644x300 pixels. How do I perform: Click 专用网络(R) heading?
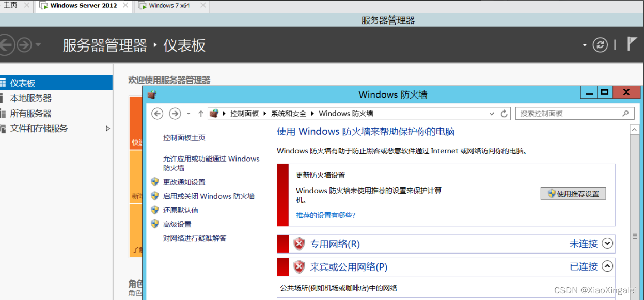(335, 244)
